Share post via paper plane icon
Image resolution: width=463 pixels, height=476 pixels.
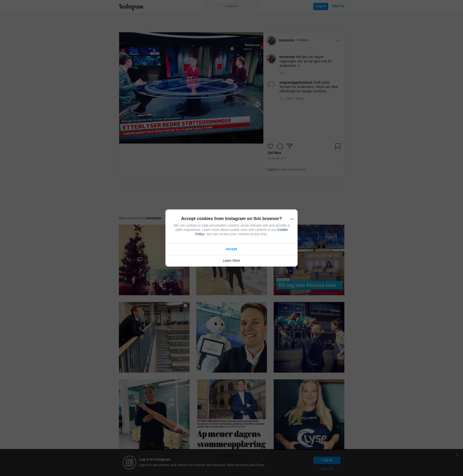tap(289, 146)
